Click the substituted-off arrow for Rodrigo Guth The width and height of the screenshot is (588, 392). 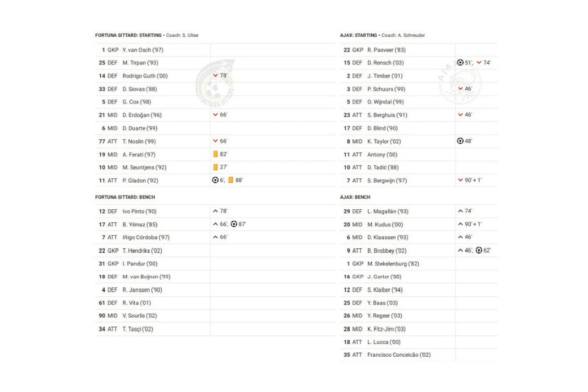click(215, 76)
